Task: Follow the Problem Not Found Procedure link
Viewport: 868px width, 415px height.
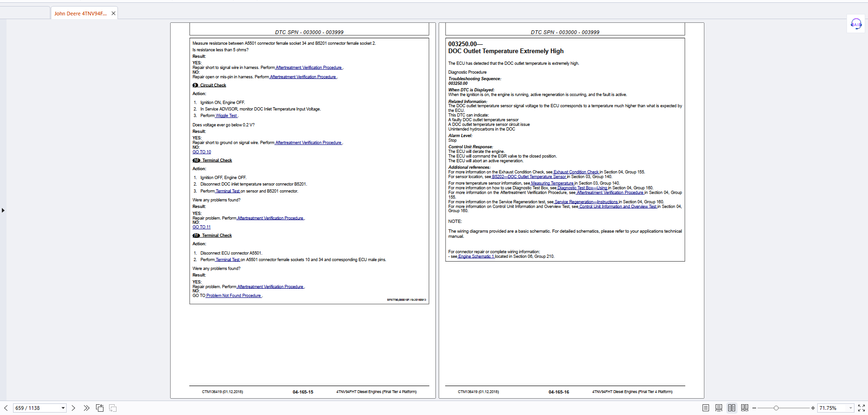Action: click(x=234, y=296)
